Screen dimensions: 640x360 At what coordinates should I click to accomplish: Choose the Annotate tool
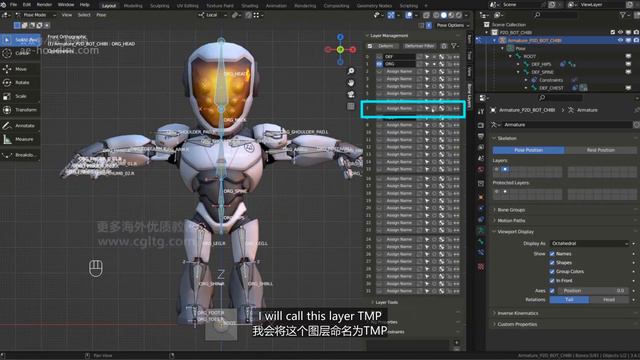click(20, 126)
